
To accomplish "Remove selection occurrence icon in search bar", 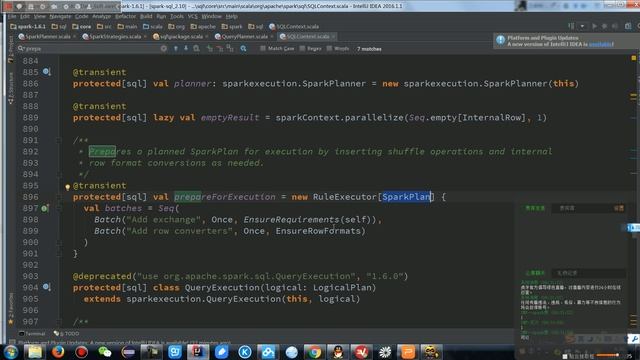I will click(x=220, y=49).
